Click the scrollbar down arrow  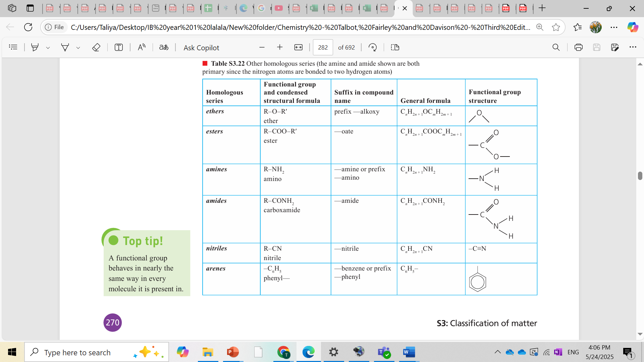(x=640, y=334)
